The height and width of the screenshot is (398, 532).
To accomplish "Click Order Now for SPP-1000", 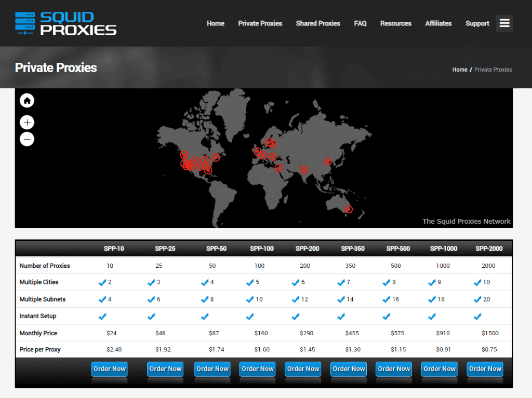I will tap(440, 369).
